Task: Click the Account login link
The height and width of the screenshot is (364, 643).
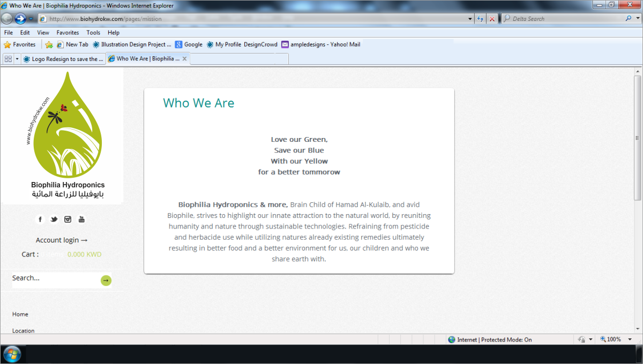Action: point(62,240)
